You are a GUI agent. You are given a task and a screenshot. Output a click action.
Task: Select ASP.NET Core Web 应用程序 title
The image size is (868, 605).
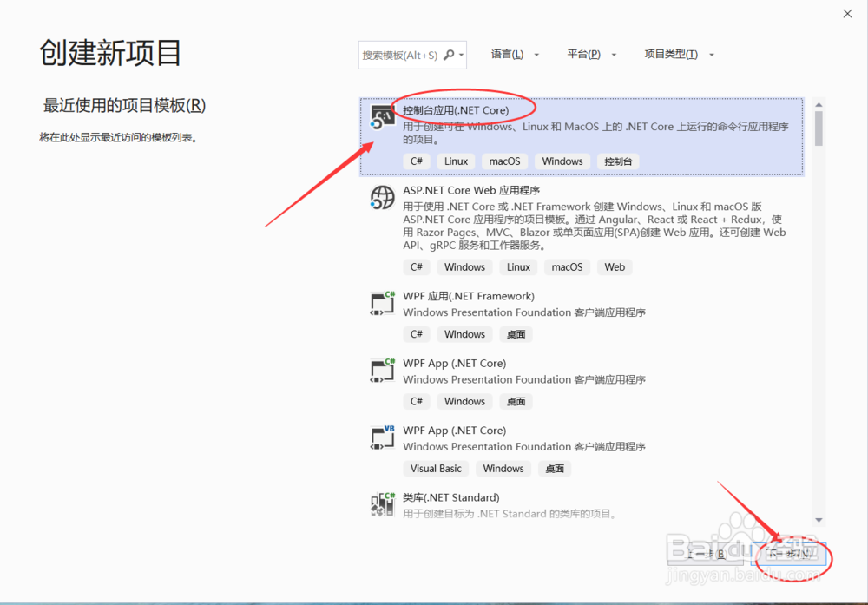[471, 190]
